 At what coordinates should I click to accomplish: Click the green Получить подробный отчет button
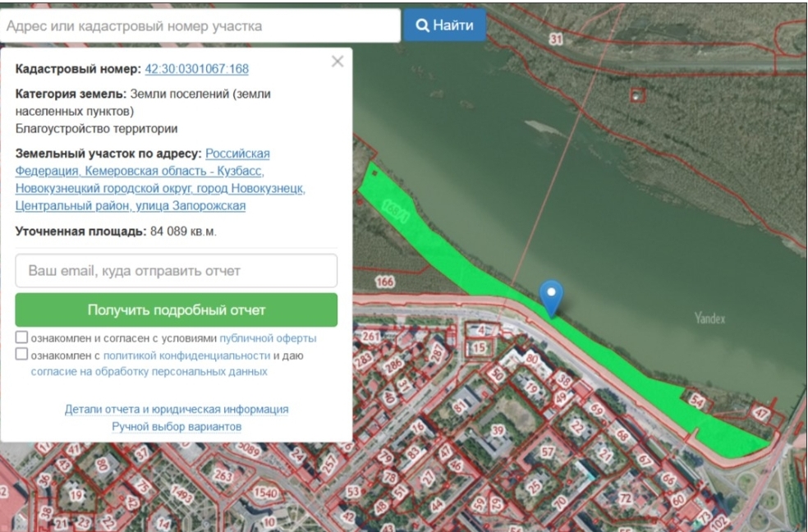pyautogui.click(x=176, y=310)
